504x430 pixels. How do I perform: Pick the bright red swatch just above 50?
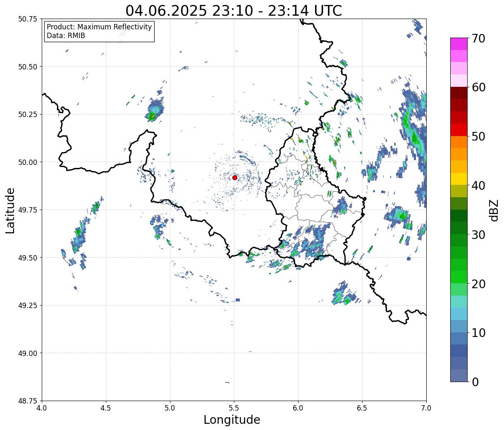(x=459, y=130)
